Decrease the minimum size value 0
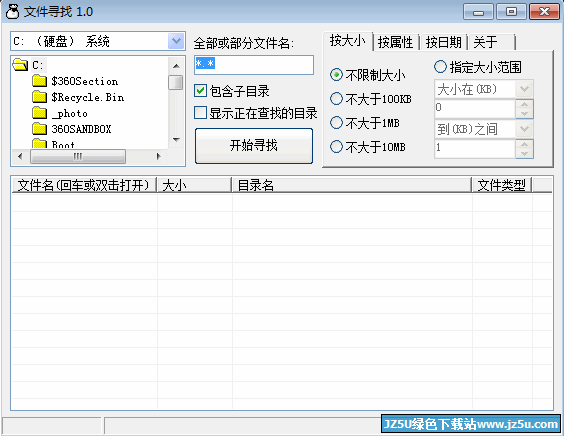Viewport: 564px width, 436px height. (x=524, y=114)
